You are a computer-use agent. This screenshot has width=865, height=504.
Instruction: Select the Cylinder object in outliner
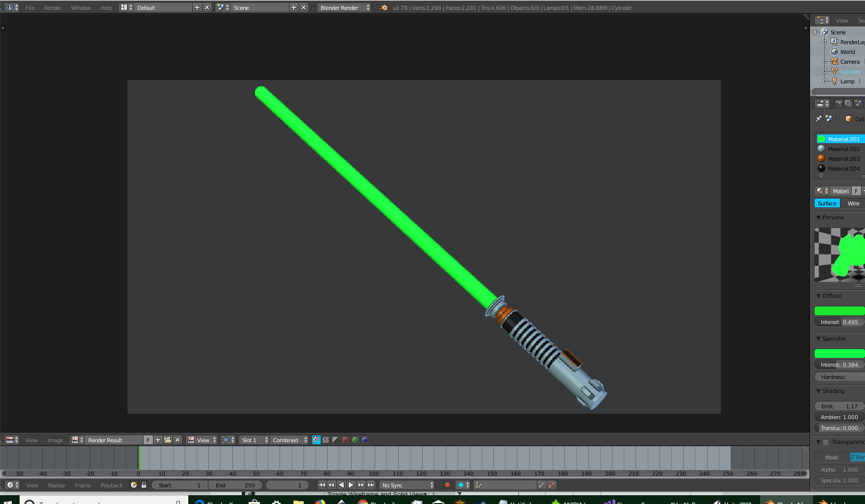click(x=850, y=72)
